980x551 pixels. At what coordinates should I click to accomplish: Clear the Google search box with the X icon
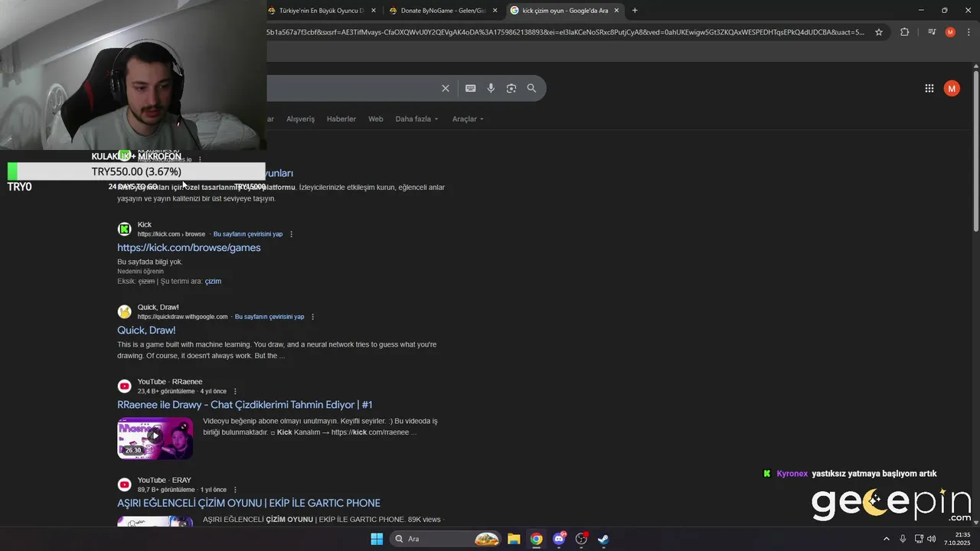pyautogui.click(x=445, y=88)
